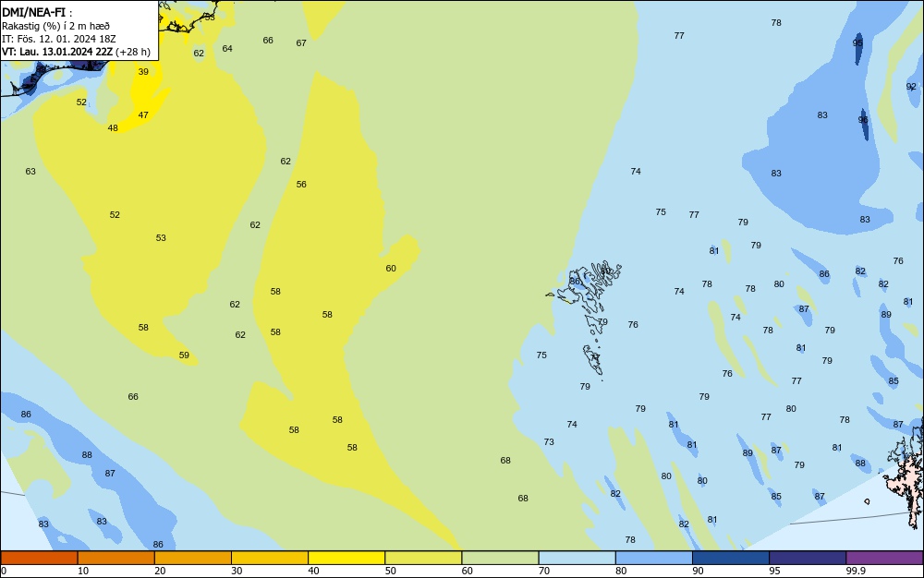Screen dimensions: 924x578
Task: Click the indigo 95–99.9 legend band
Action: click(808, 558)
